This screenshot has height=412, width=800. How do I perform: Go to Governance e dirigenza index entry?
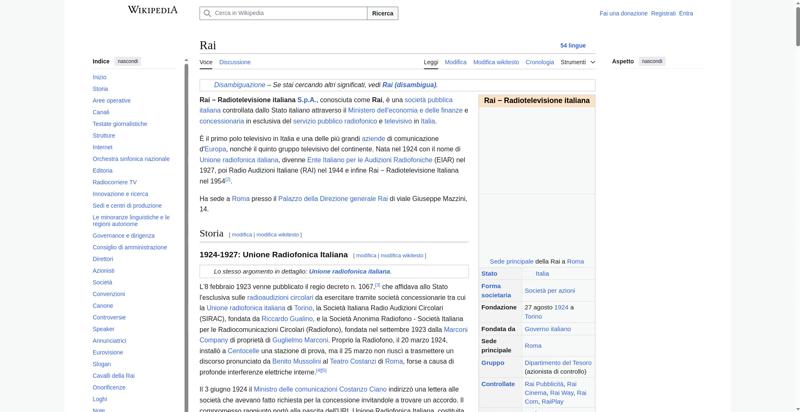[123, 236]
